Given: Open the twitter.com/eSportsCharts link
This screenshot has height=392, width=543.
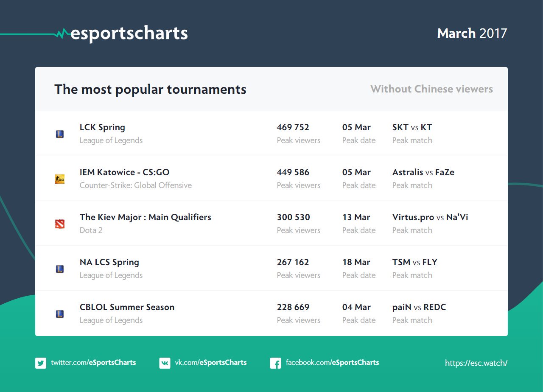Looking at the screenshot, I should (x=93, y=363).
